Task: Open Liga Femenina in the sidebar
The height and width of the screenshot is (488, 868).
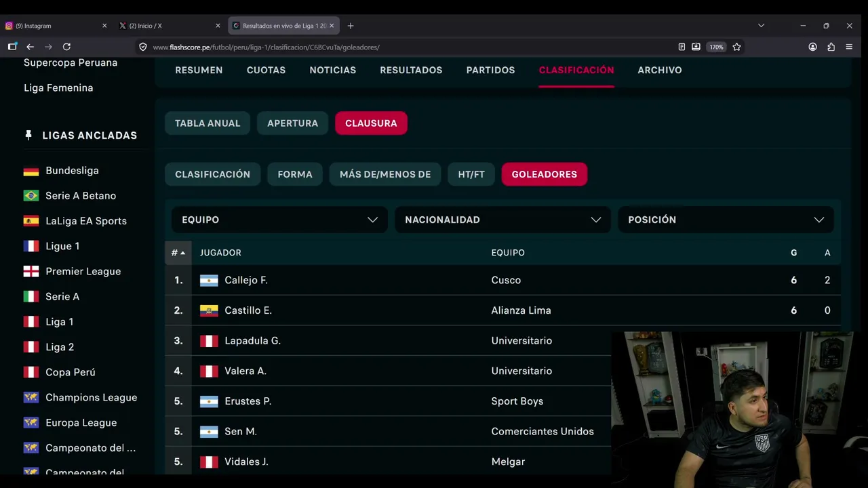Action: (58, 87)
